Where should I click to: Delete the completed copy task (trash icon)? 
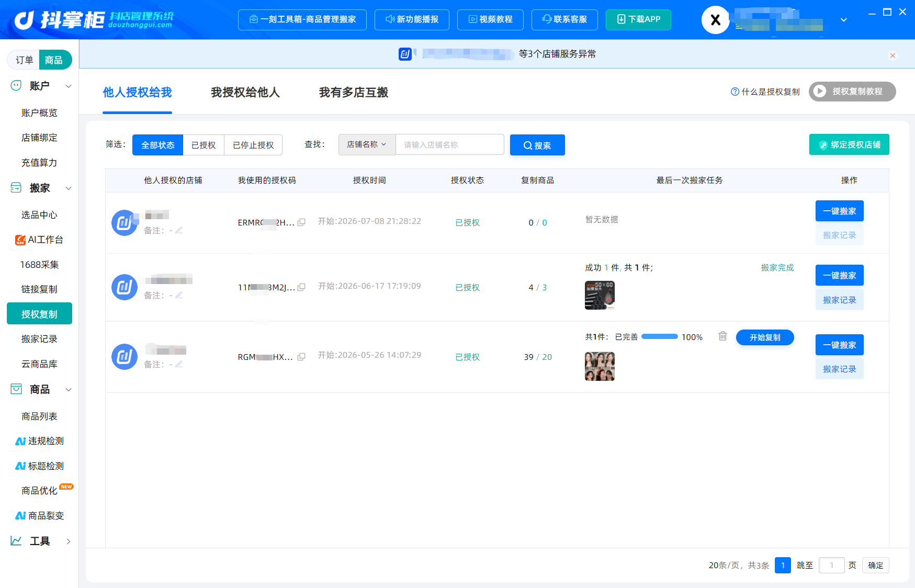pyautogui.click(x=722, y=336)
